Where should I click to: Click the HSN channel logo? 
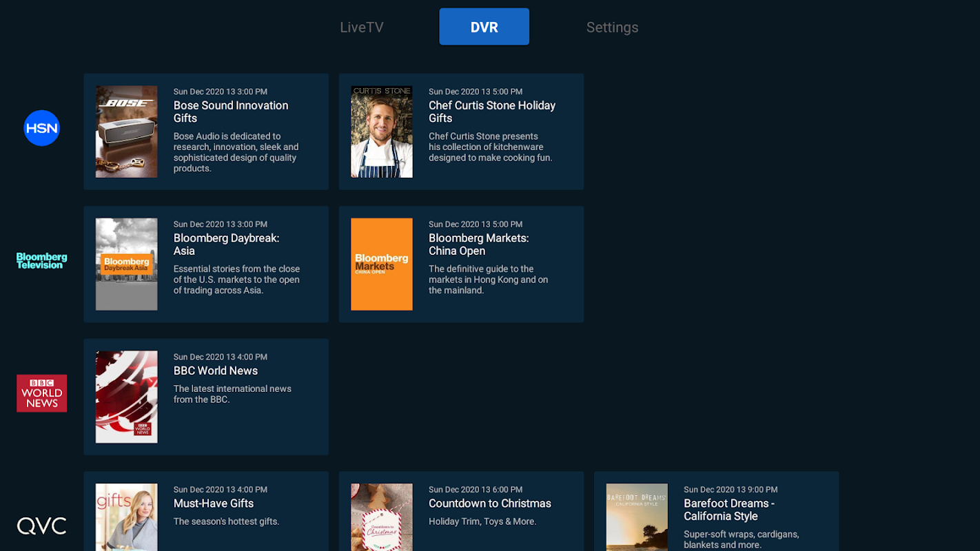[x=42, y=128]
